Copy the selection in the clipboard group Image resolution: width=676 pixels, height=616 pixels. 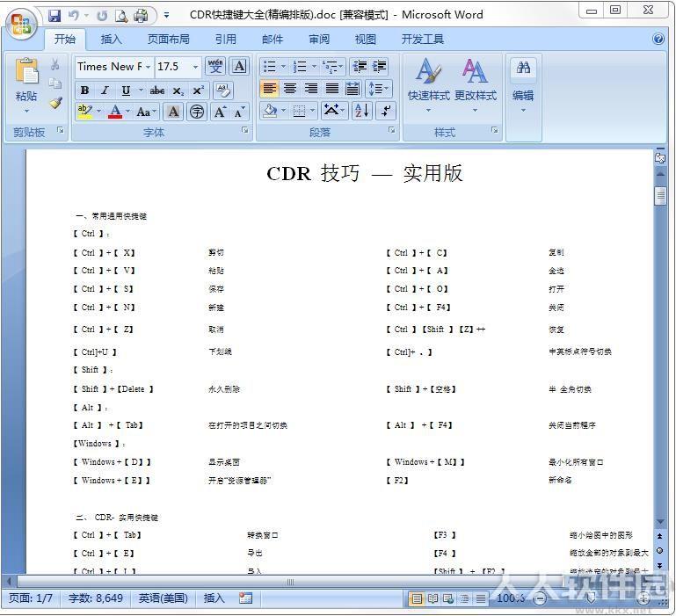point(55,83)
